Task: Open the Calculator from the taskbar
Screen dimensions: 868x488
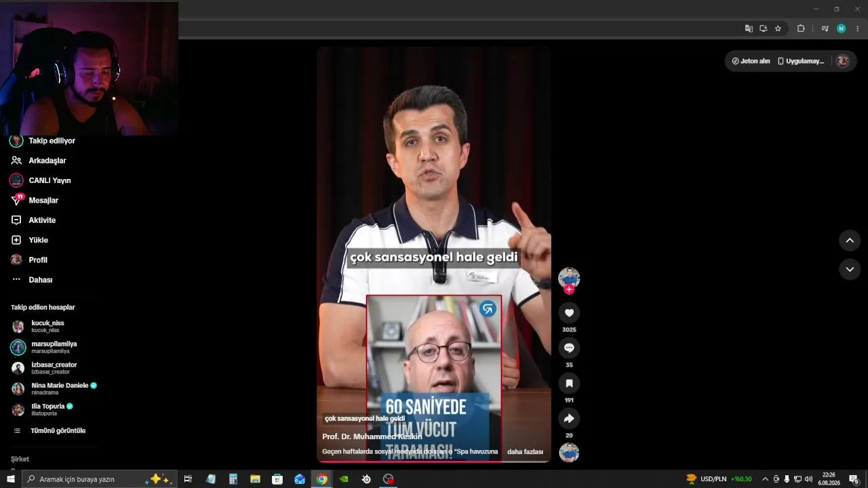Action: pos(233,479)
